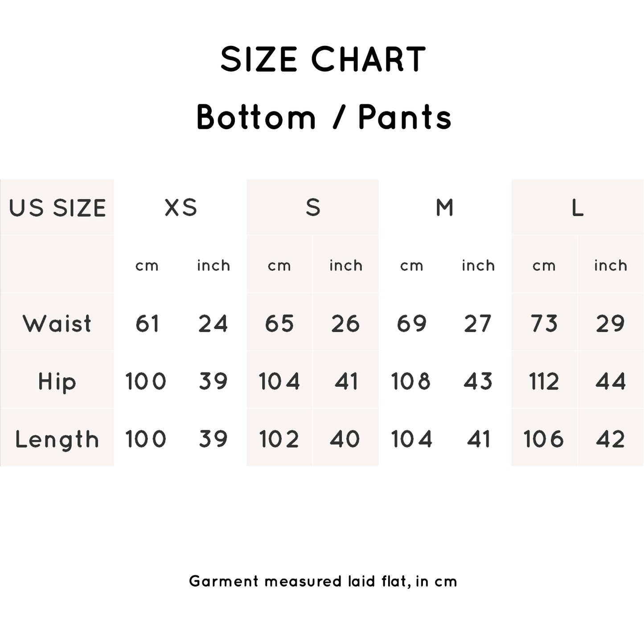Click the Bottom / Pants subtitle
The image size is (644, 644).
click(x=324, y=118)
